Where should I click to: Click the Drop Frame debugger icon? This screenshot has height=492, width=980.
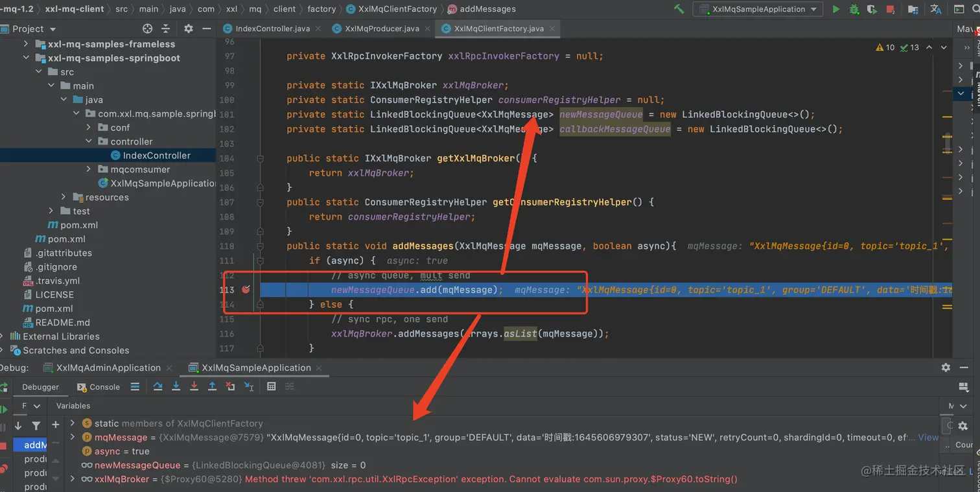230,386
